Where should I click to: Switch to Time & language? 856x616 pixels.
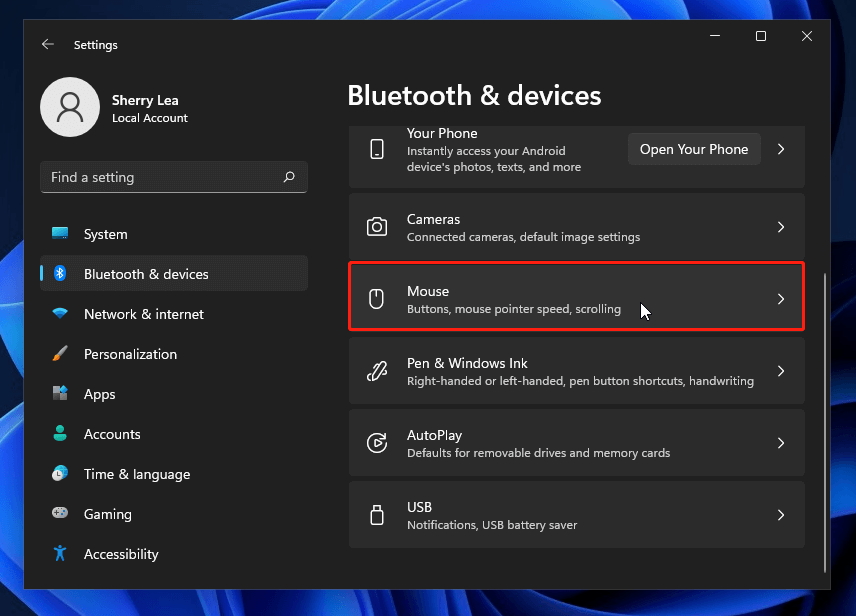click(x=174, y=474)
